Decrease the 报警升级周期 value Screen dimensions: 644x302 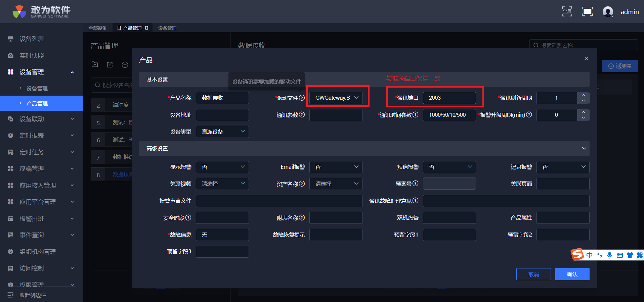tap(583, 118)
